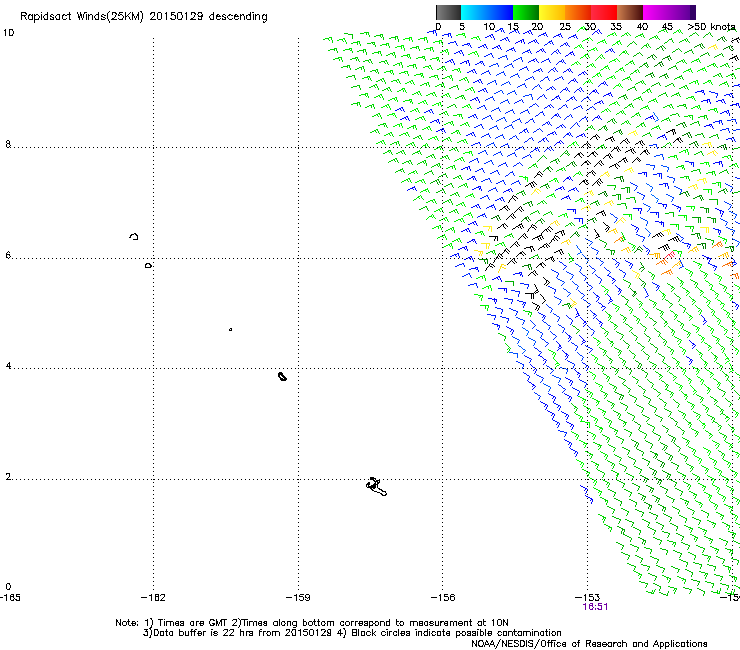Click the small island outline just below latitude 4
Viewport: 740px width, 650px height.
282,376
